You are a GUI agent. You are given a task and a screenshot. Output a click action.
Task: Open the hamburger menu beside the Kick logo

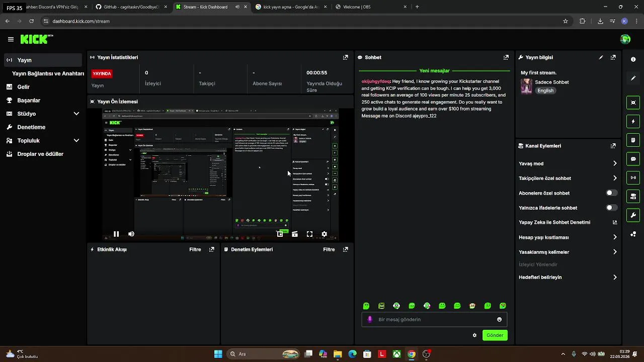[11, 39]
